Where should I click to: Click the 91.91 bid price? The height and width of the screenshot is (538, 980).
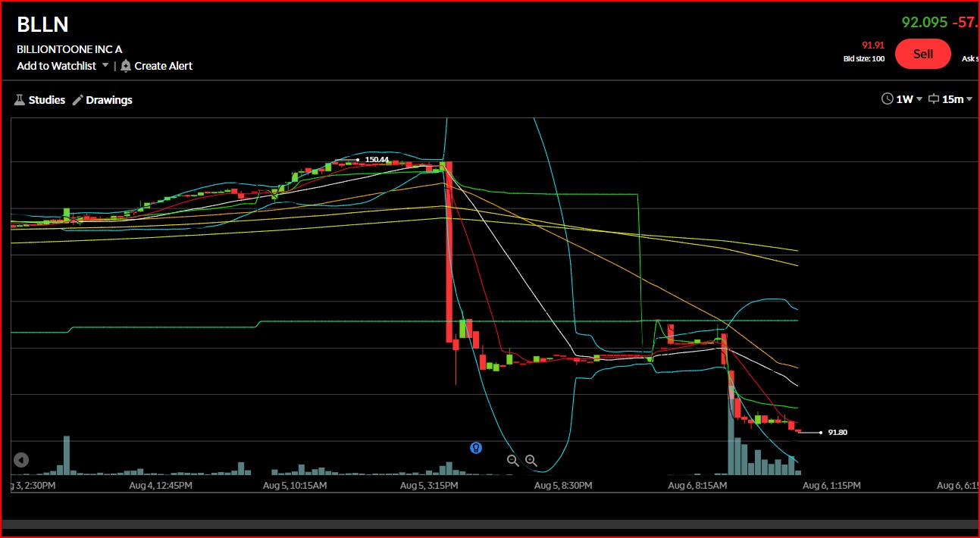pos(873,45)
